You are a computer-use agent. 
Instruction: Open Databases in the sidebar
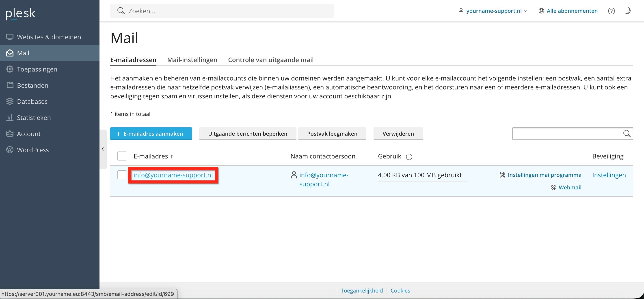click(x=32, y=102)
